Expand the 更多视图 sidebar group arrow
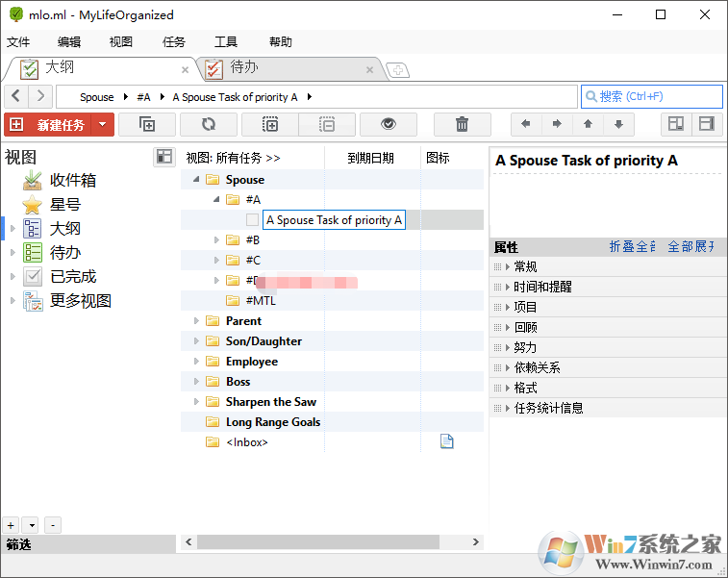 [13, 301]
